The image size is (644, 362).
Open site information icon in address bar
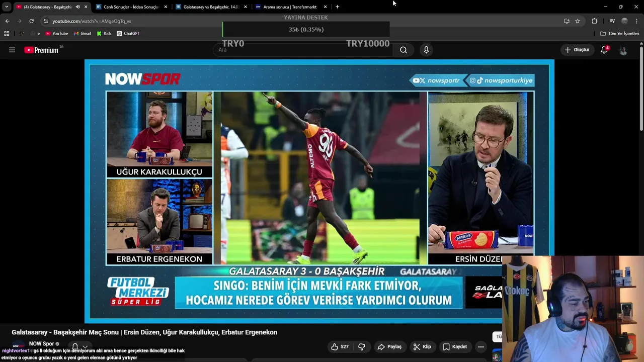(x=46, y=21)
